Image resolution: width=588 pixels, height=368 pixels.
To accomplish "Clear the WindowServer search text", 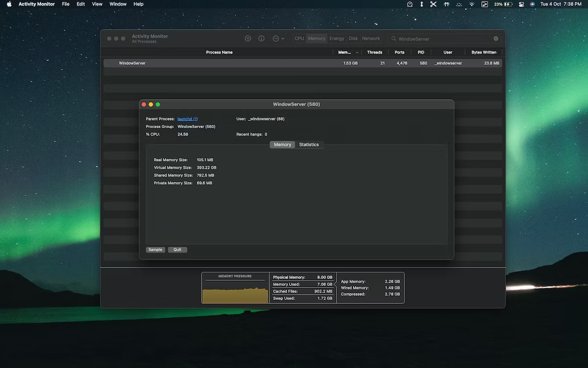I will pyautogui.click(x=496, y=39).
